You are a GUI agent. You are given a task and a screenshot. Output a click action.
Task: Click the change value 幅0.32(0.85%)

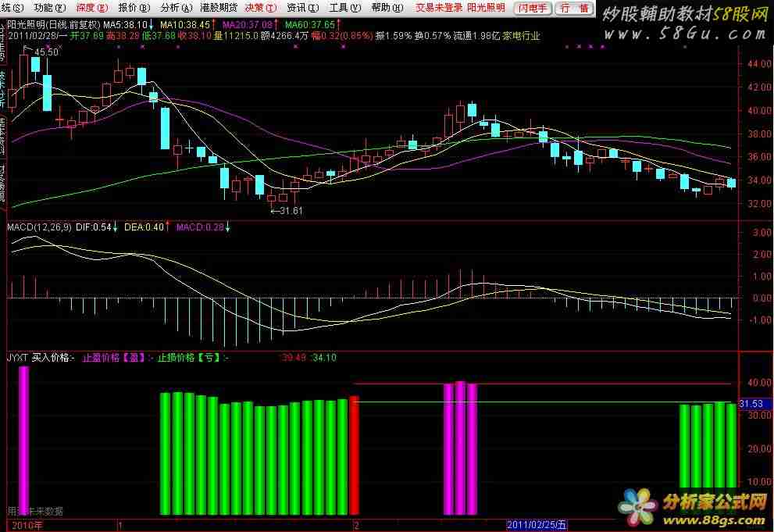click(x=341, y=36)
